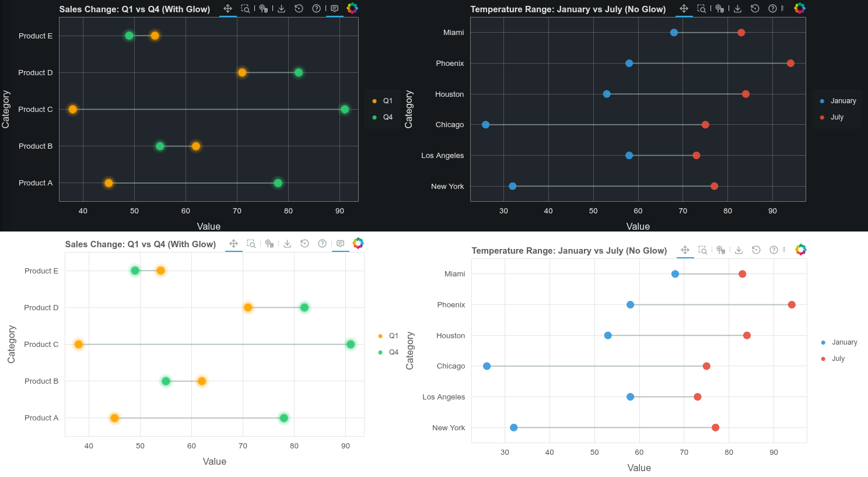Enable Wheel Zoom in light Sales chart toolbar

(269, 244)
